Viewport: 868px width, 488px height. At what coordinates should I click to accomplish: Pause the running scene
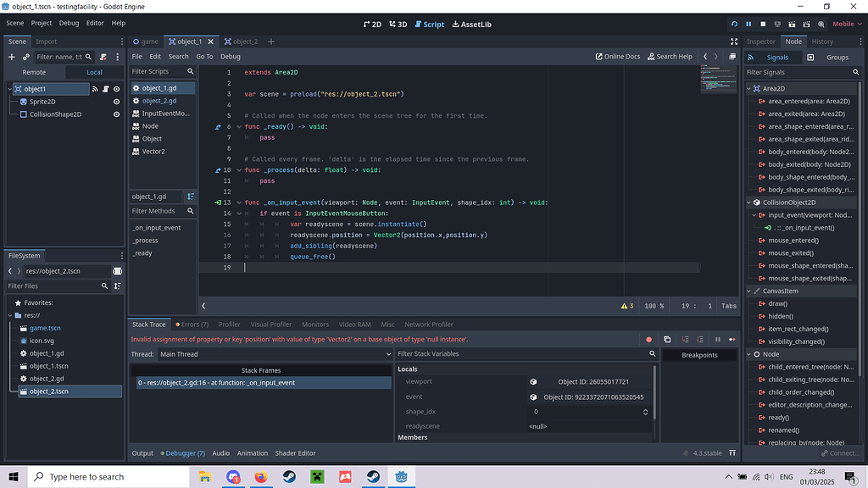[748, 25]
